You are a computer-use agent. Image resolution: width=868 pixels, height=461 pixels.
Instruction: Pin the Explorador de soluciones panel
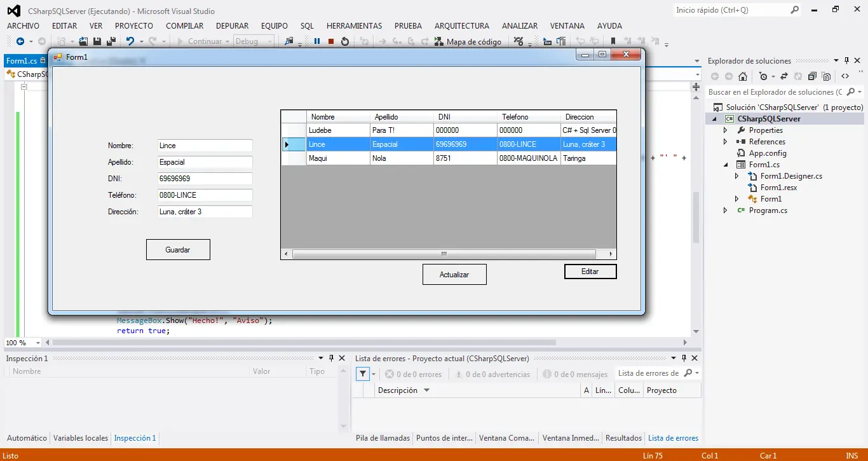[x=846, y=61]
